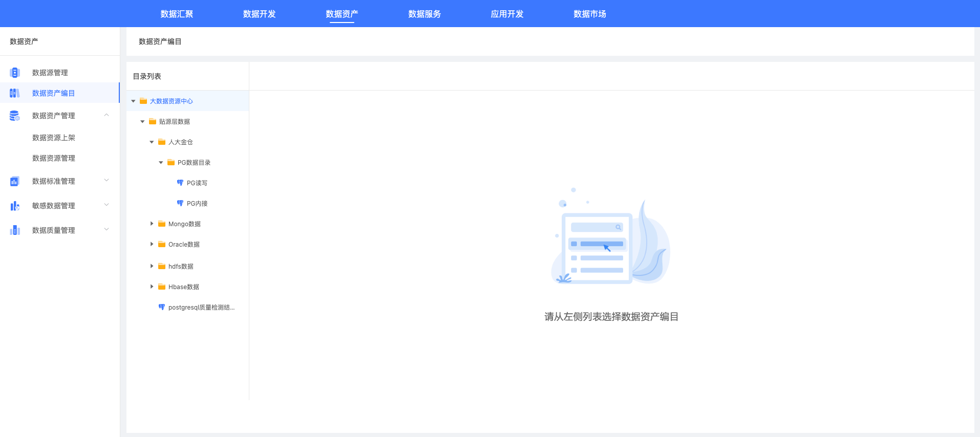Go to 数据服务 in top navigation

tap(424, 14)
